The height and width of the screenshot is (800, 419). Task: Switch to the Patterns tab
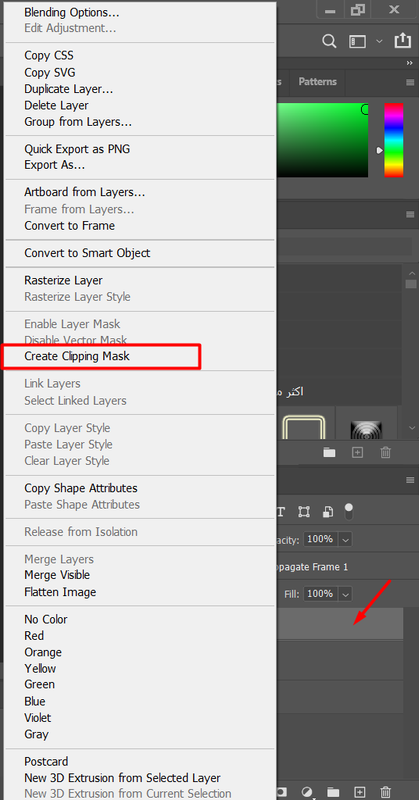(x=317, y=82)
